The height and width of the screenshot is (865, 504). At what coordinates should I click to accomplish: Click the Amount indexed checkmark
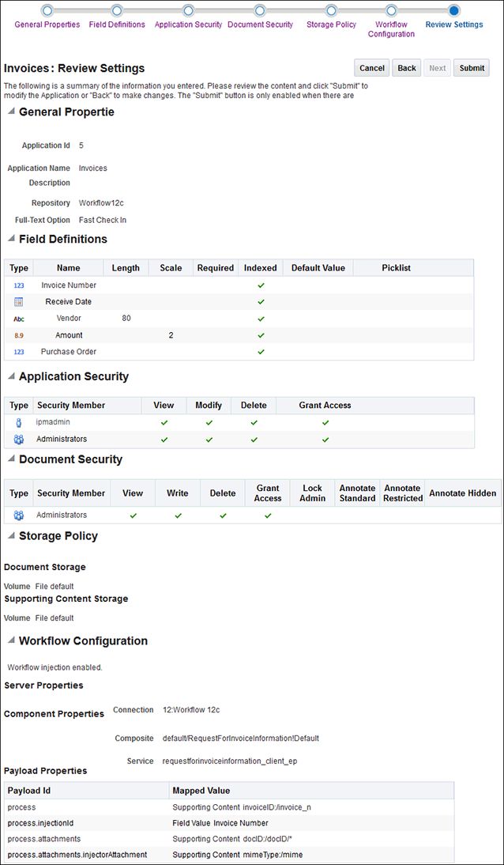(x=261, y=335)
